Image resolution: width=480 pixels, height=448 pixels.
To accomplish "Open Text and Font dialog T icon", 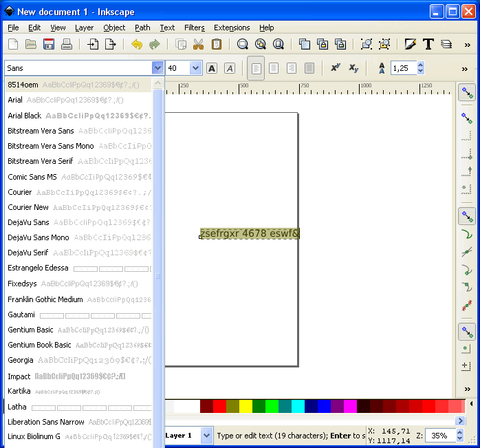I will (x=428, y=45).
